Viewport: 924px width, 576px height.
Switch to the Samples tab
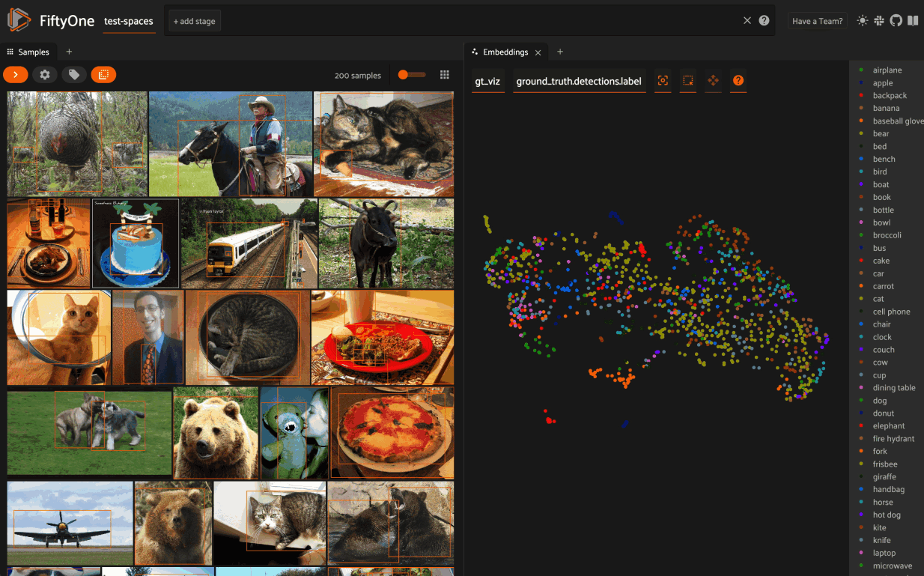click(x=28, y=52)
